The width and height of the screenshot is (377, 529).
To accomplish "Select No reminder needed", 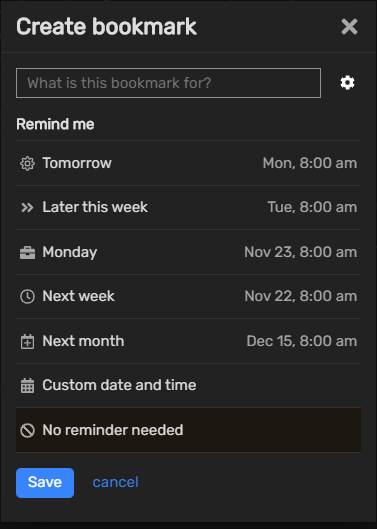I will pyautogui.click(x=188, y=430).
